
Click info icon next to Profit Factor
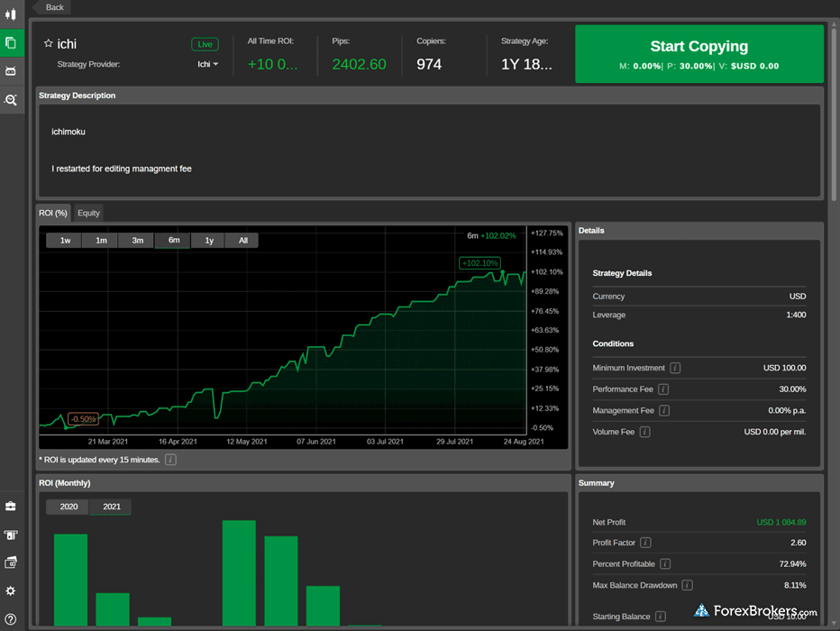coord(645,543)
